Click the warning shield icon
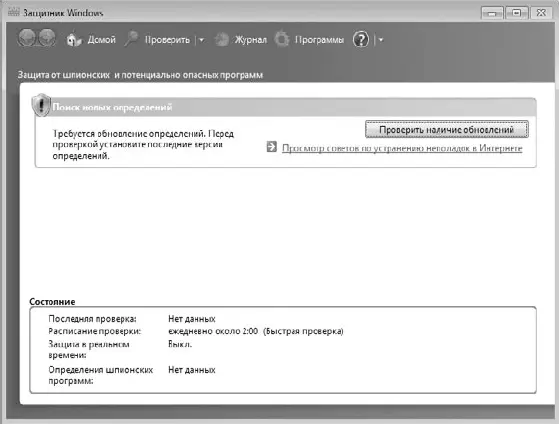Screen dimensions: 559x424 pos(41,105)
